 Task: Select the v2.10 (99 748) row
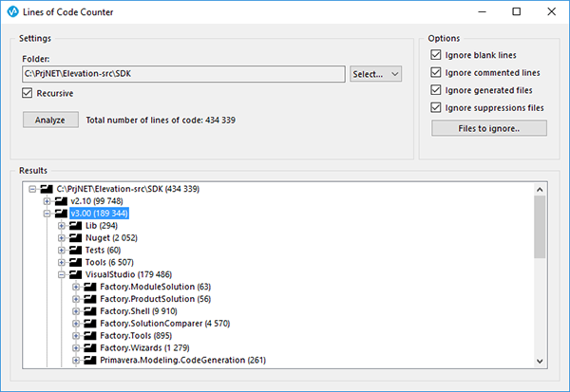coord(97,201)
